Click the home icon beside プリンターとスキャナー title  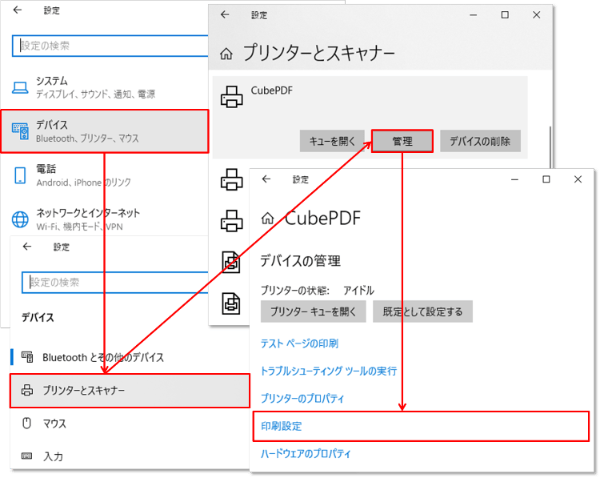[x=226, y=54]
